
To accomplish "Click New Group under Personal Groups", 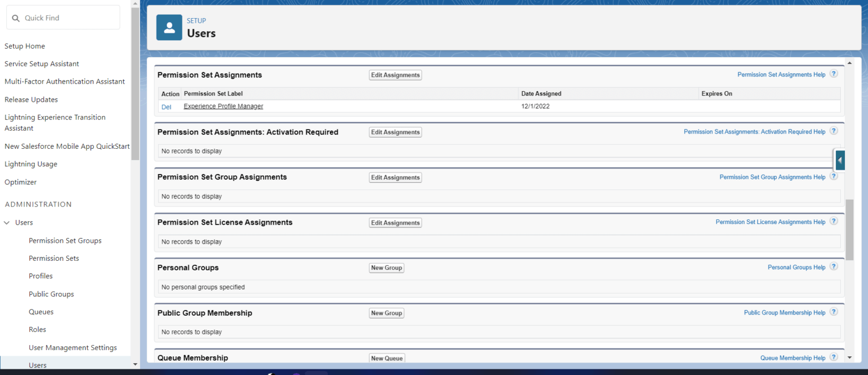I will point(387,268).
